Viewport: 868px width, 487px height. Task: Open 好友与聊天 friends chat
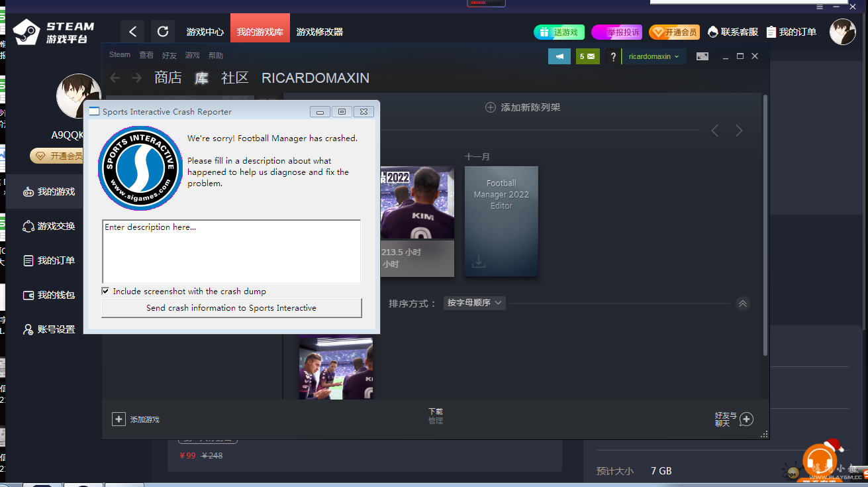734,419
